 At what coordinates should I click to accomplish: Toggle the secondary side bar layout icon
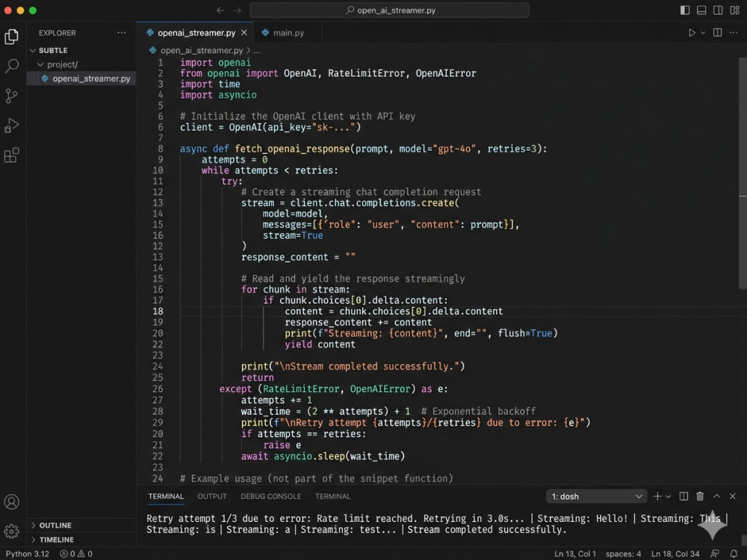[718, 10]
